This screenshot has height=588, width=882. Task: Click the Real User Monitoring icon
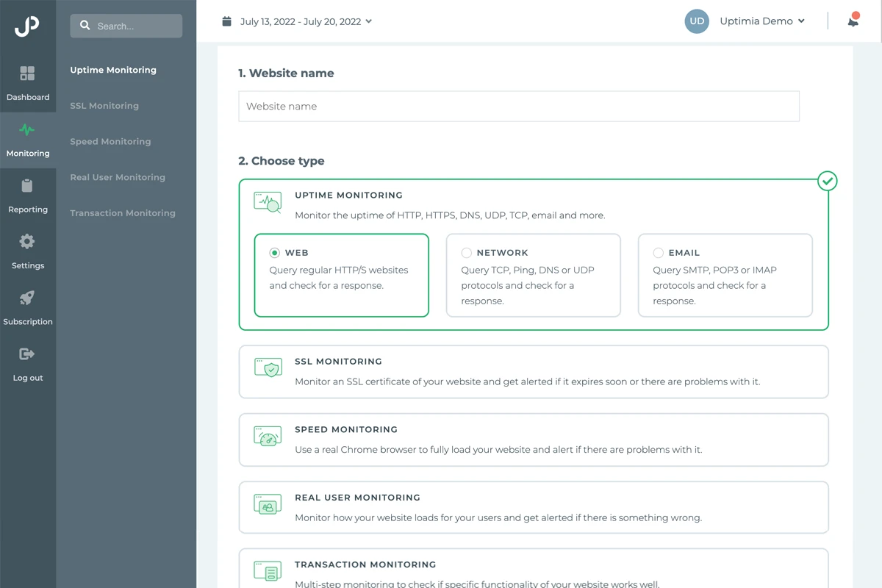pos(268,504)
